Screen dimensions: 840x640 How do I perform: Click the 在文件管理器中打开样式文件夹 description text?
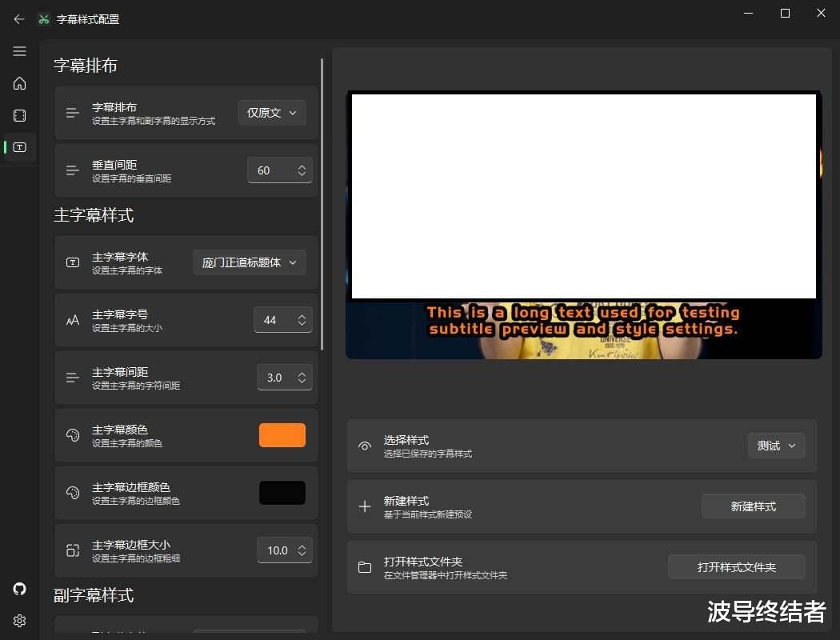click(446, 575)
